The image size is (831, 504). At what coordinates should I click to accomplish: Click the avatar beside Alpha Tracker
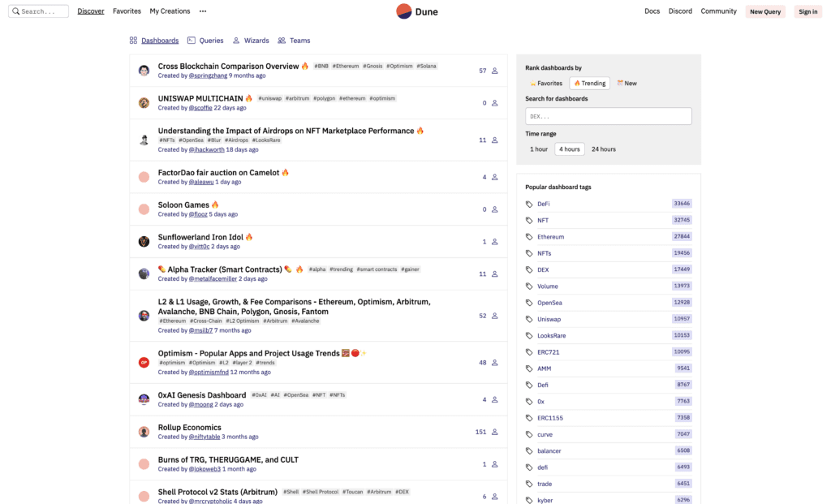point(144,274)
